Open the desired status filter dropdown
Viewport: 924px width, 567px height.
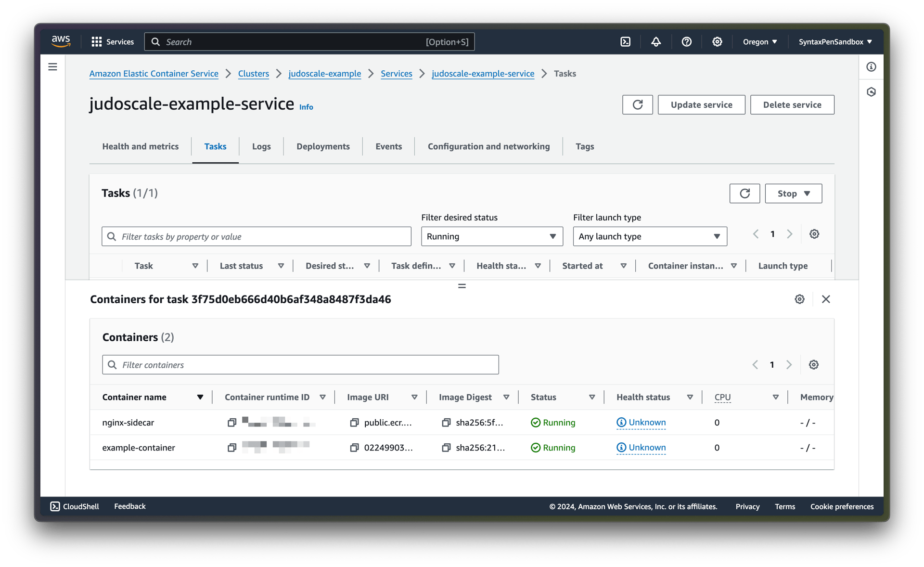tap(491, 236)
